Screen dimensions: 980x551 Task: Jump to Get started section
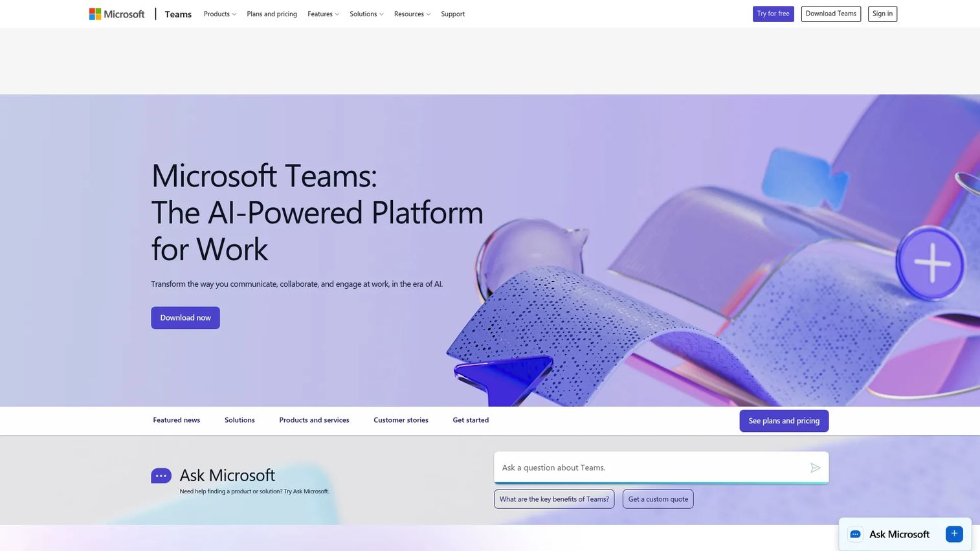471,420
